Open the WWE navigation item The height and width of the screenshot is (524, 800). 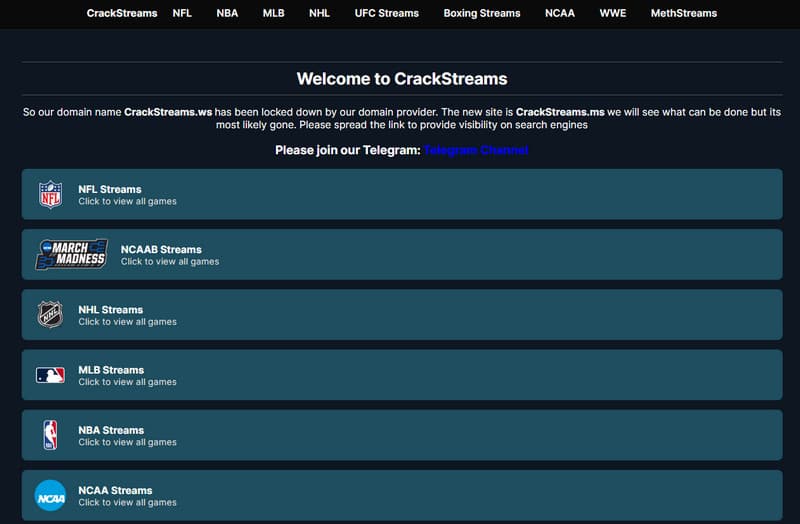(613, 14)
